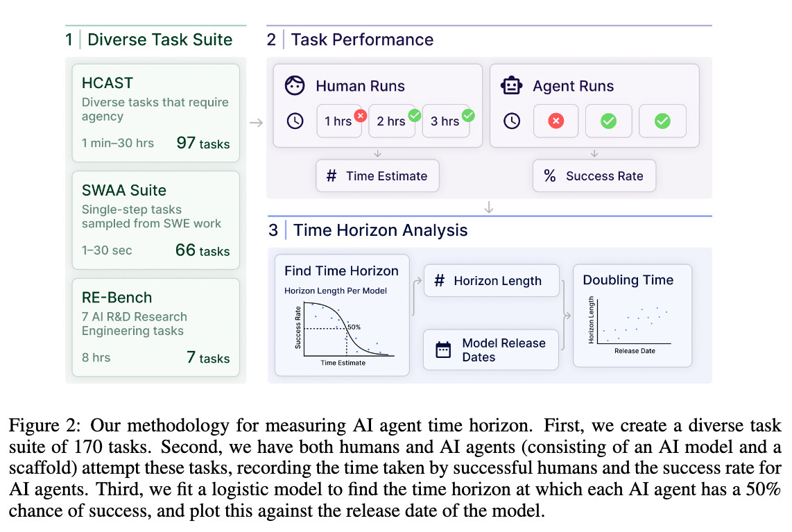The height and width of the screenshot is (532, 792).
Task: Click the Time Estimate box
Action: pos(377,175)
